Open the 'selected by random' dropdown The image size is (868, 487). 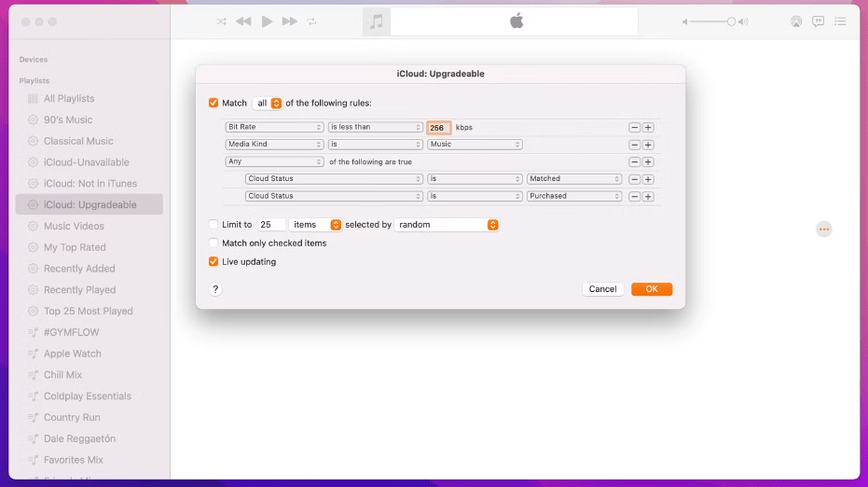click(447, 225)
